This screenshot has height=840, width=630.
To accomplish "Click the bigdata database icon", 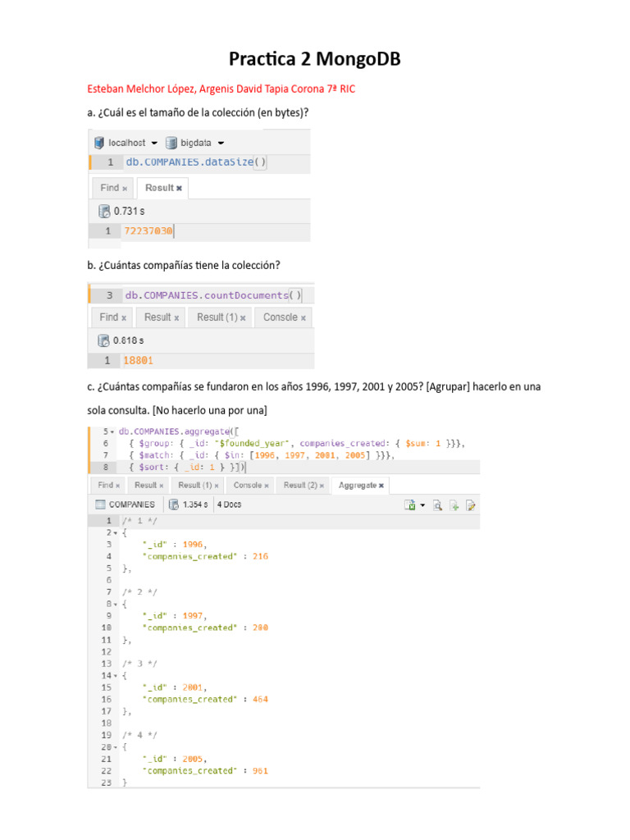I will [171, 142].
